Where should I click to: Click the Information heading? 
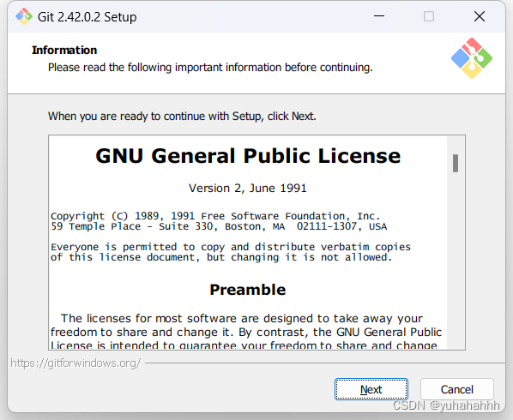coord(64,50)
